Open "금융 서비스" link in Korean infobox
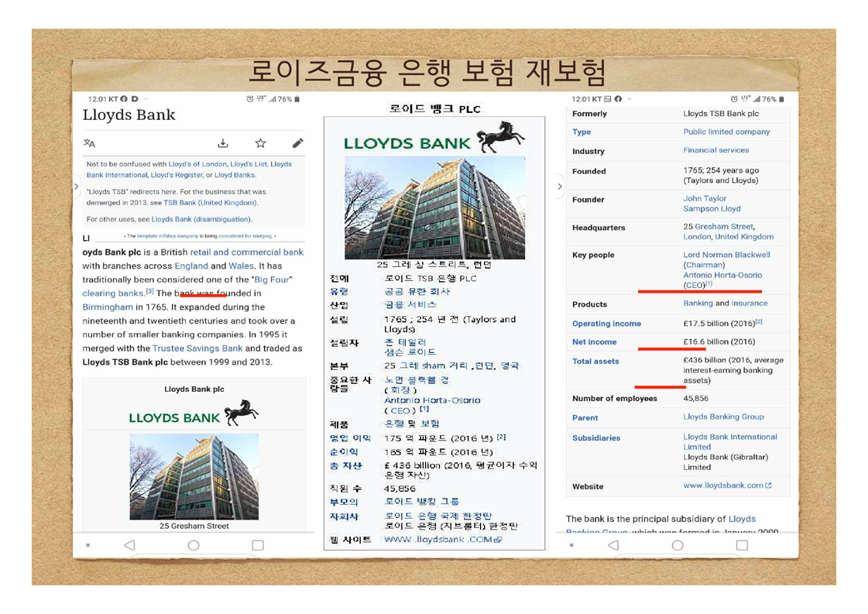868x614 pixels. [x=410, y=305]
